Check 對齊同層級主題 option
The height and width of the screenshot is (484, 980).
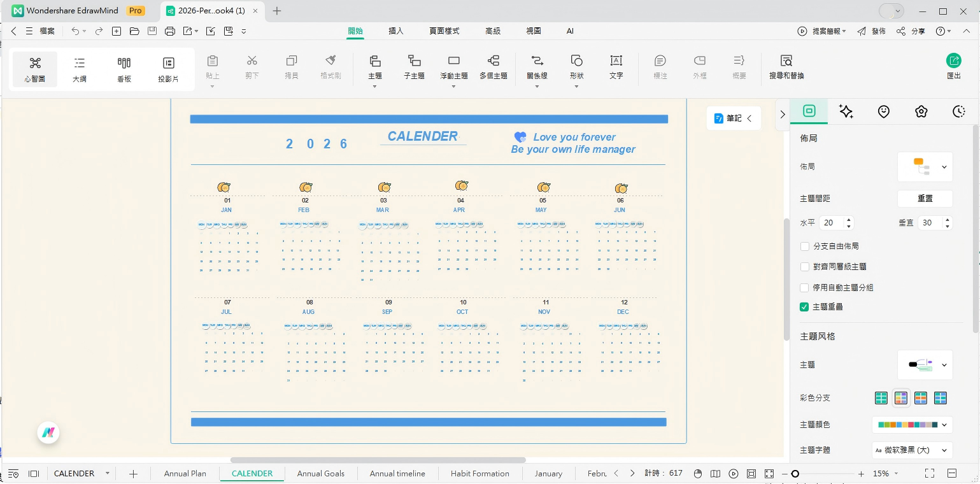[x=805, y=267]
